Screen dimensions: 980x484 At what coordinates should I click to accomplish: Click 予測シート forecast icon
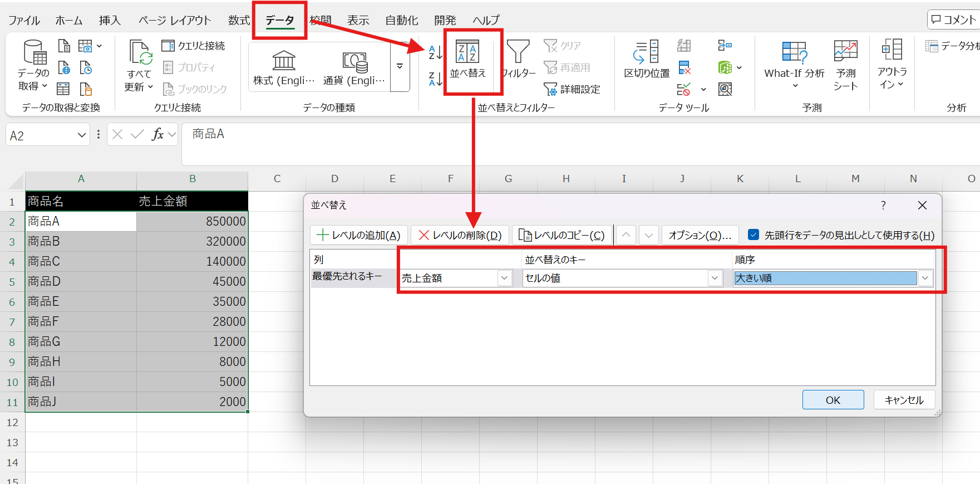[x=845, y=51]
